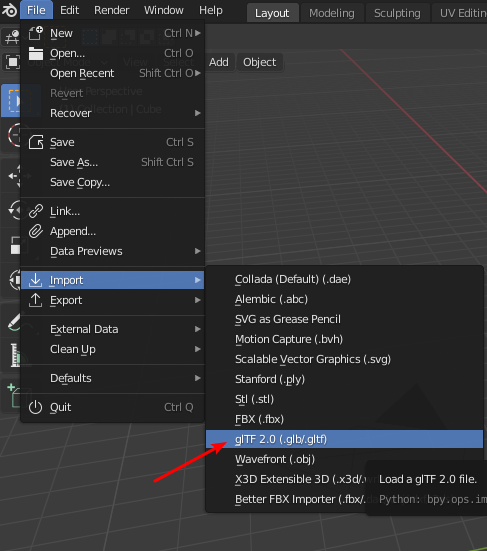Open the Render menu

[x=111, y=10]
